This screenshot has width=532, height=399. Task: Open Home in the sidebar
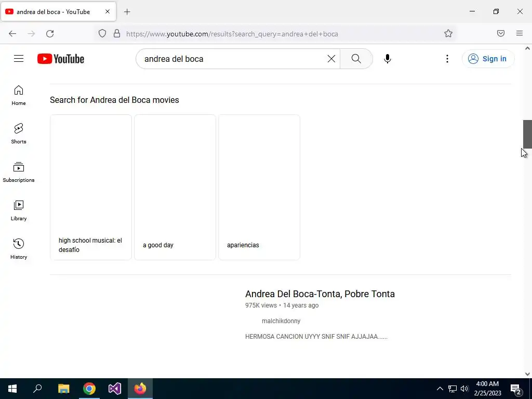point(19,96)
